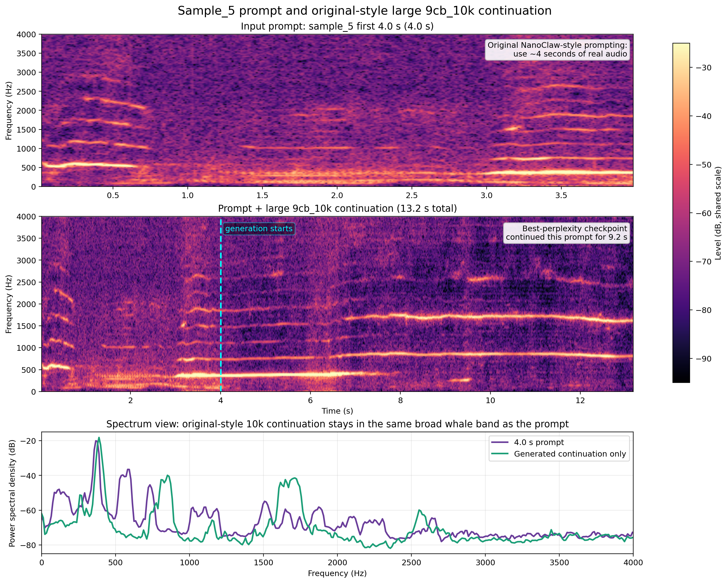Click the 'Input prompt: sample_5 first 4.0 s' subplot title
Image resolution: width=728 pixels, height=583 pixels.
click(337, 26)
